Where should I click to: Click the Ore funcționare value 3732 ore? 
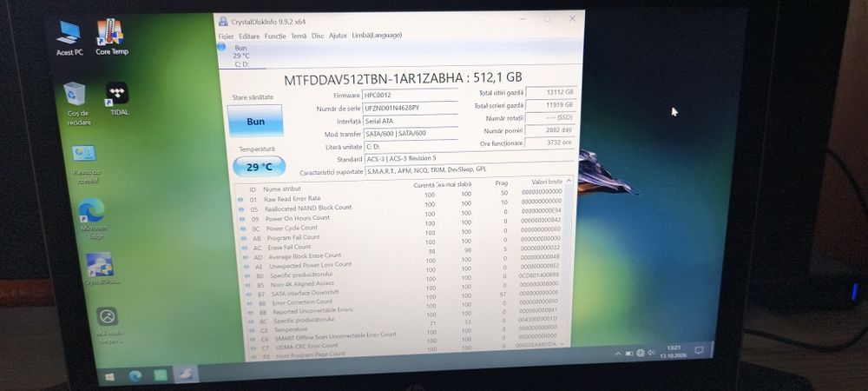pyautogui.click(x=549, y=142)
